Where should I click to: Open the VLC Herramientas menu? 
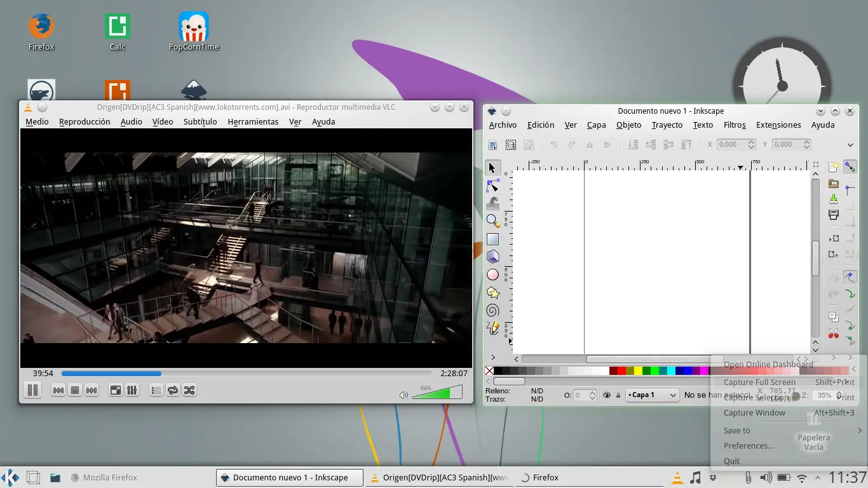[253, 121]
